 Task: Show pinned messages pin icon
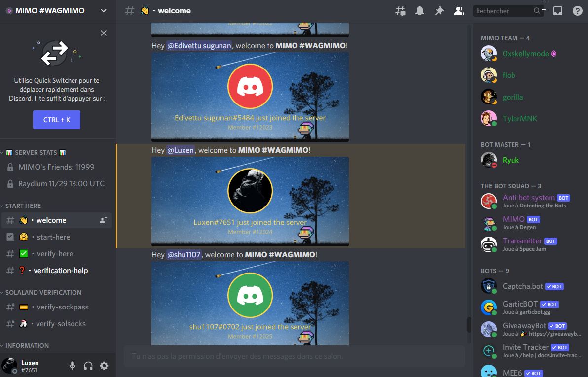click(x=439, y=11)
